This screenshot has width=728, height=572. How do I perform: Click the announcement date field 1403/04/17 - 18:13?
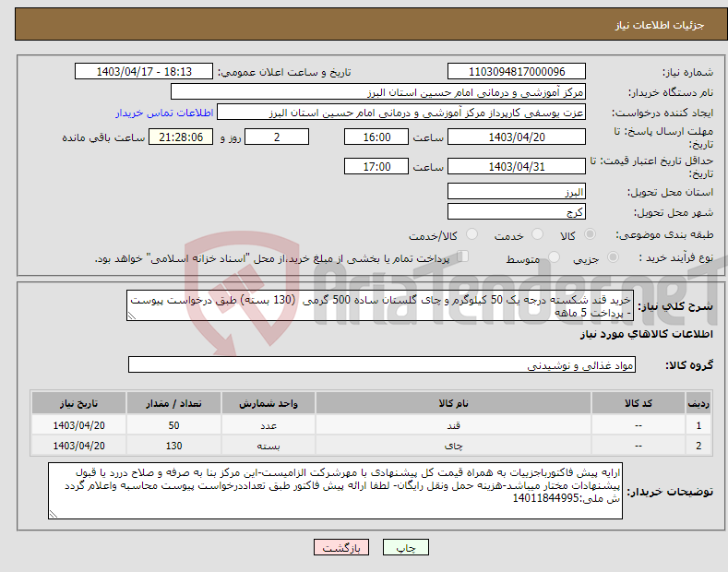[x=143, y=72]
